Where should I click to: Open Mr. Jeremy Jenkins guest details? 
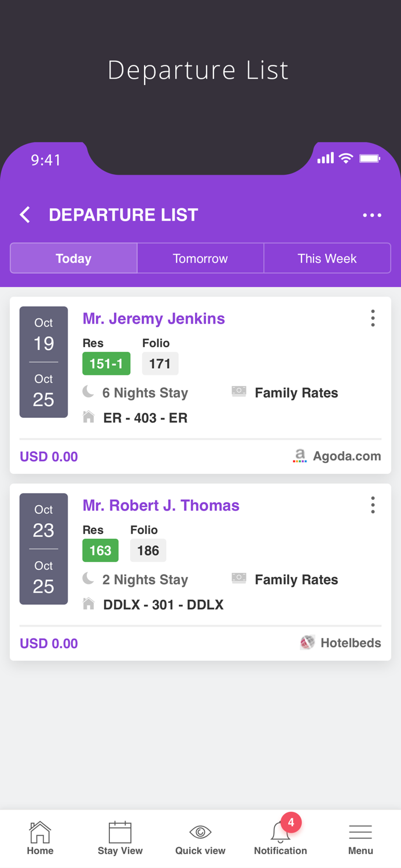(x=153, y=318)
